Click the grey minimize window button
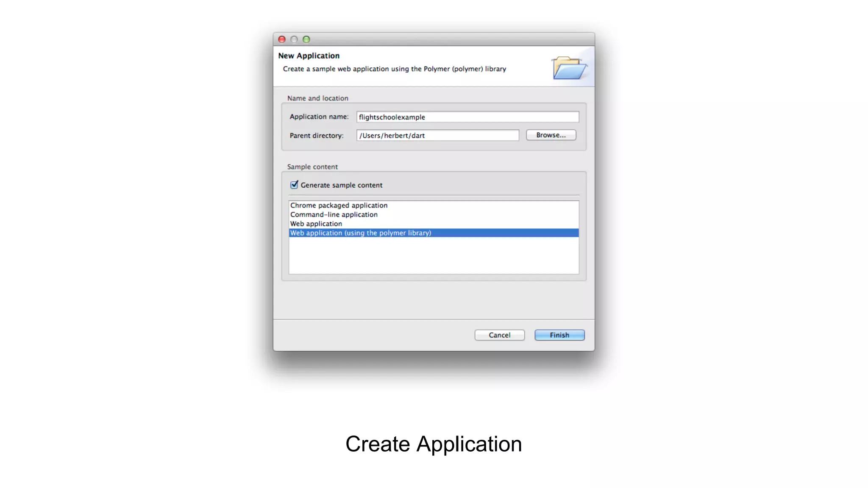This screenshot has width=868, height=488. tap(294, 39)
